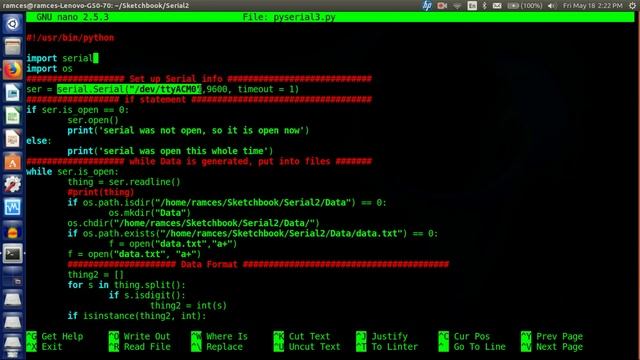Screen dimensions: 640x360
Task: Open the session power cog menu
Action: (x=632, y=5)
